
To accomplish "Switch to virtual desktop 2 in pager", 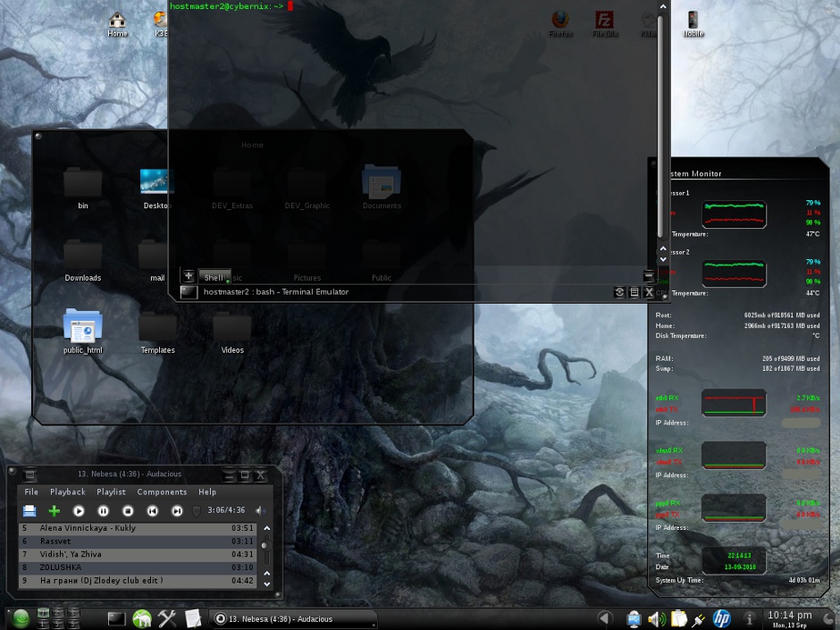I will (58, 613).
